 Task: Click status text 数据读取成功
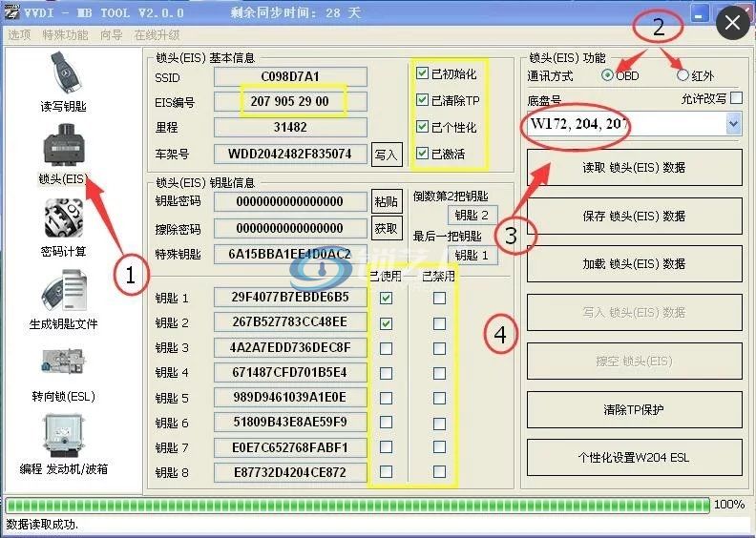pyautogui.click(x=42, y=525)
